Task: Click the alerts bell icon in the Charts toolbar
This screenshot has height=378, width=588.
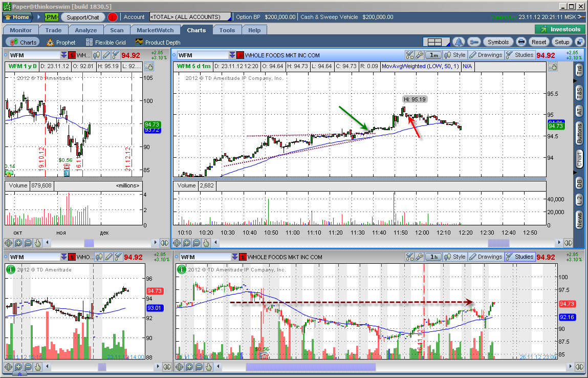Action: pyautogui.click(x=458, y=42)
